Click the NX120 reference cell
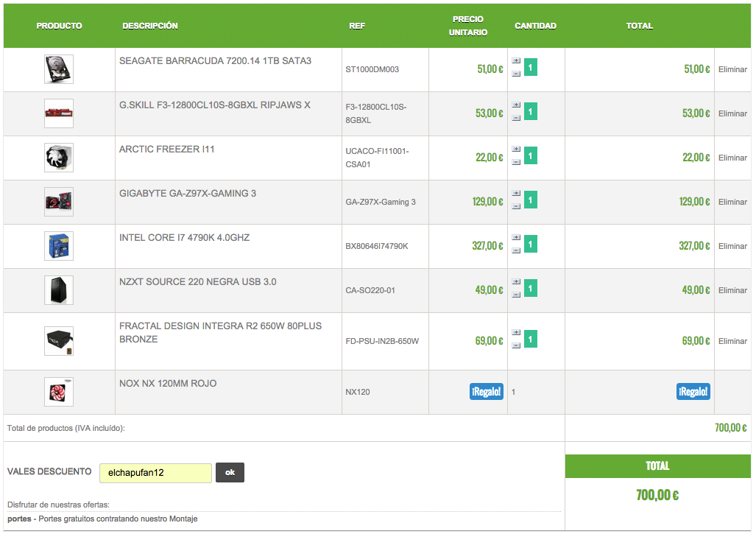The width and height of the screenshot is (756, 534). pos(357,392)
